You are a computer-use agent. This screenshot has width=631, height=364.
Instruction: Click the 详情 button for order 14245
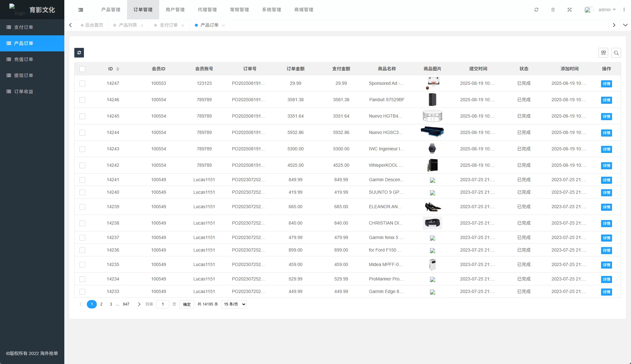pos(607,117)
